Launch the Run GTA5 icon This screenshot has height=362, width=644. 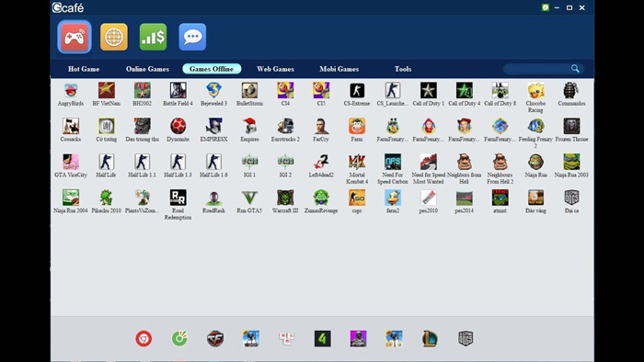249,198
